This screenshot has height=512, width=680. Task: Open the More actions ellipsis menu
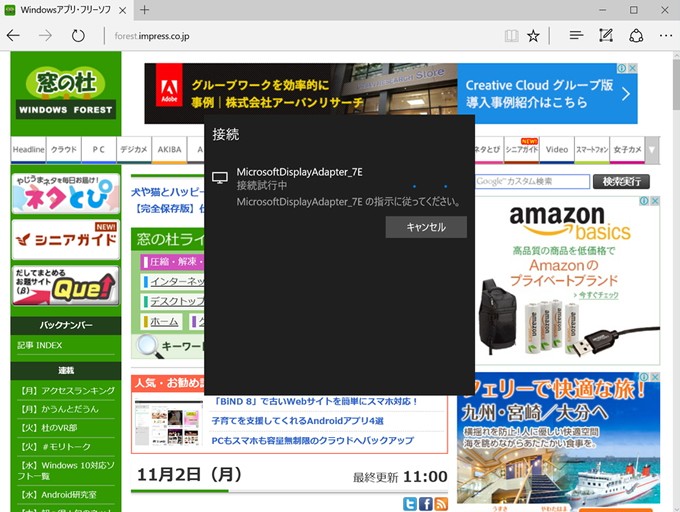(666, 36)
